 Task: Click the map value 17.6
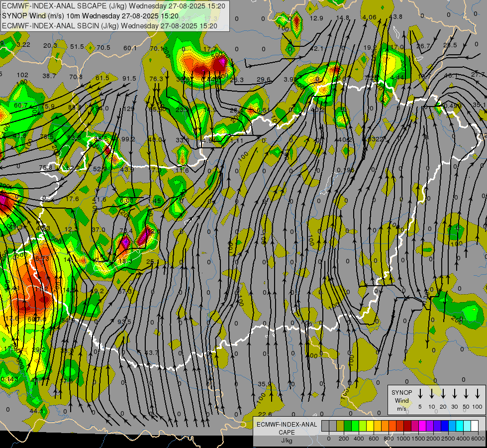pyautogui.click(x=72, y=199)
